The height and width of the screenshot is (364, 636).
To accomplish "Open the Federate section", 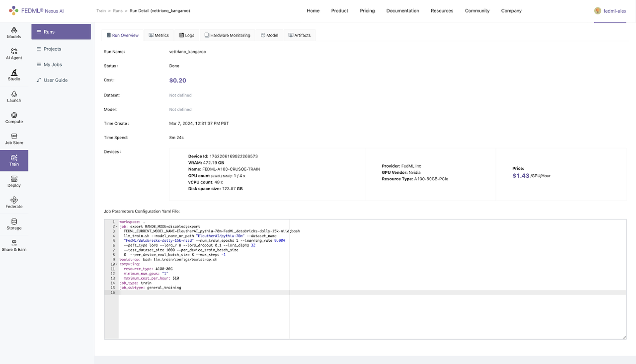I will click(x=14, y=203).
